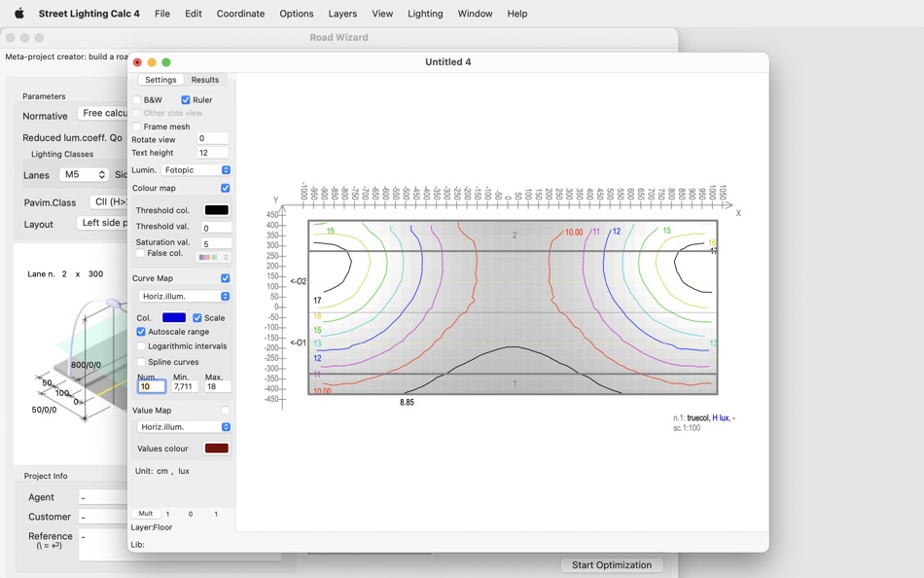Click the '<-O2' marker label

(x=299, y=281)
